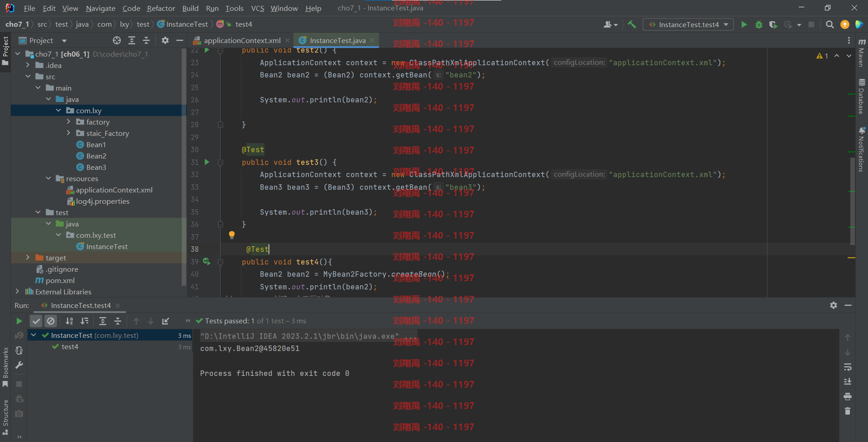Image resolution: width=868 pixels, height=442 pixels.
Task: Jump to next highlighted error arrow
Action: 849,56
